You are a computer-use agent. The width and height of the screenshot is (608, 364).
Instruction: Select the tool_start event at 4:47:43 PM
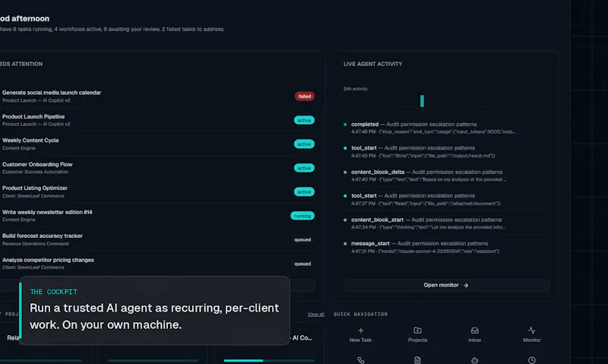(446, 151)
